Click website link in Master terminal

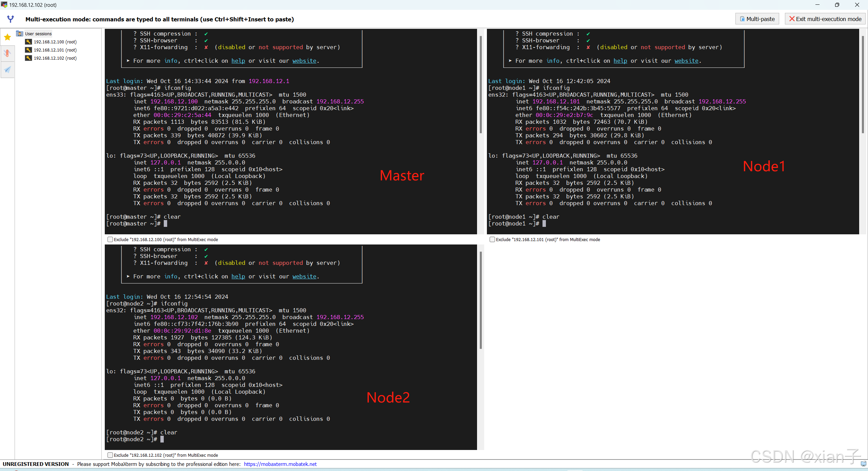304,61
